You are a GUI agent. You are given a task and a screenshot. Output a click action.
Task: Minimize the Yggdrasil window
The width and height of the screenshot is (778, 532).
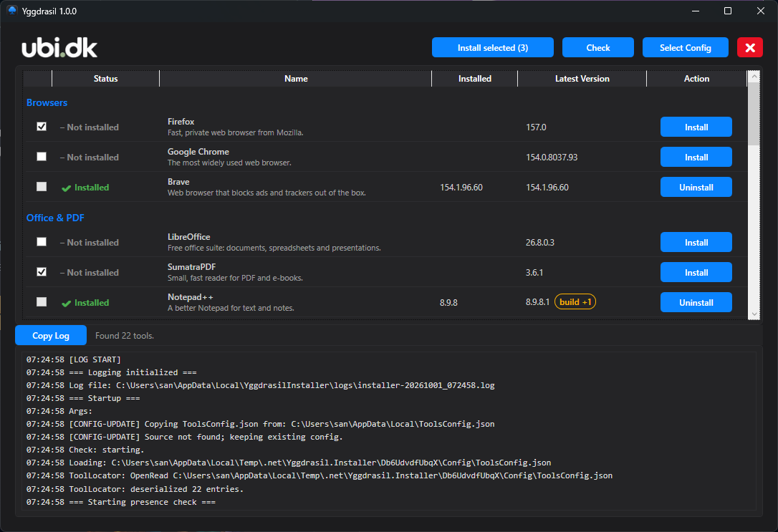(696, 11)
